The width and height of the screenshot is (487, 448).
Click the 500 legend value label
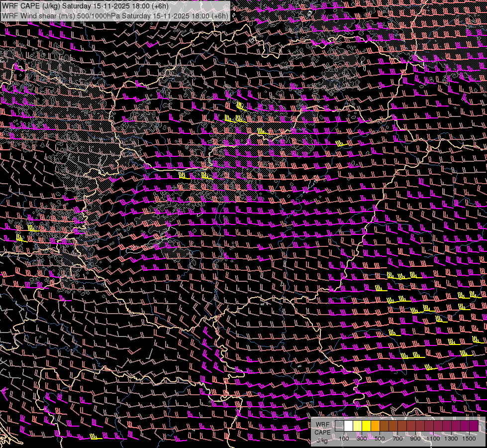[x=380, y=439]
